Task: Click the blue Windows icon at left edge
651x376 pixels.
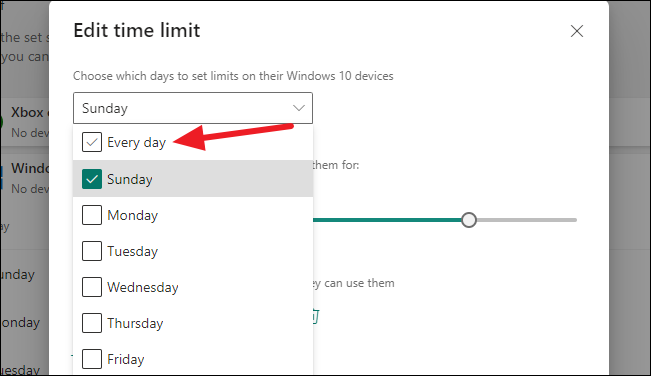Action: pyautogui.click(x=1, y=177)
